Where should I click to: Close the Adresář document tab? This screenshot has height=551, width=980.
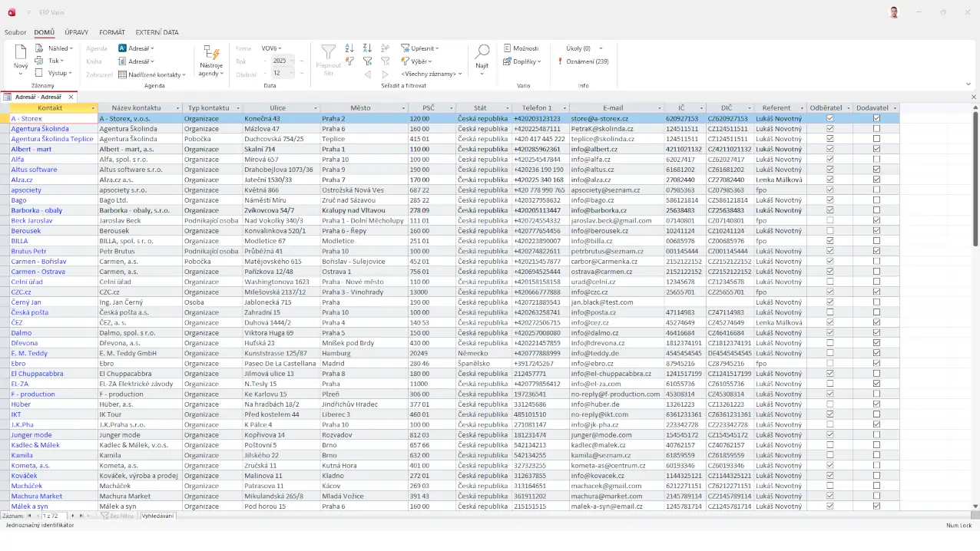point(71,97)
